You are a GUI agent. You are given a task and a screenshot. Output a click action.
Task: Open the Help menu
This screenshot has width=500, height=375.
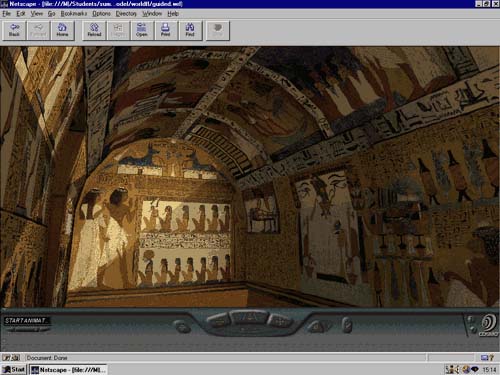pos(173,14)
